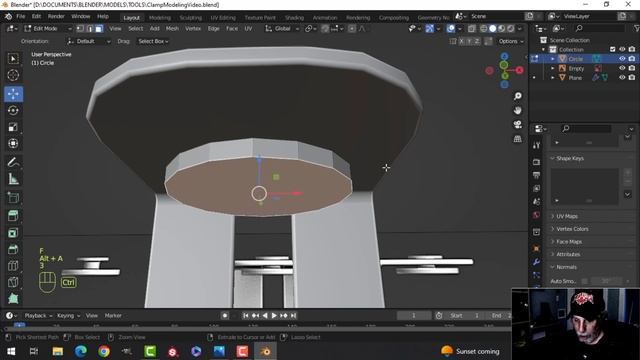Toggle X-ray display mode
Screen dimensions: 640x360
tap(471, 29)
